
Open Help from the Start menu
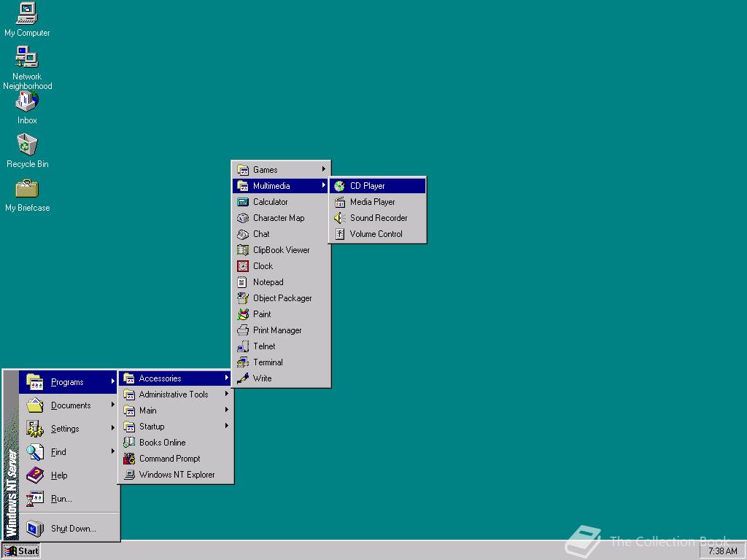click(x=69, y=475)
